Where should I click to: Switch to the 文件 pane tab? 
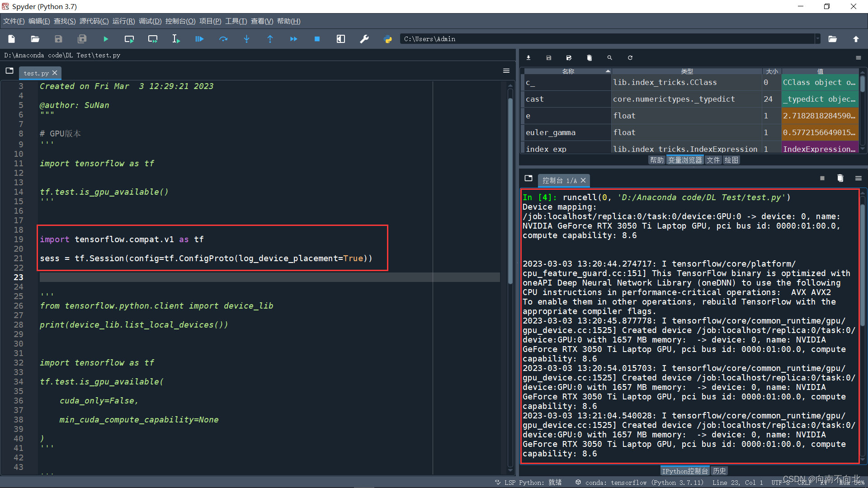[x=713, y=160]
